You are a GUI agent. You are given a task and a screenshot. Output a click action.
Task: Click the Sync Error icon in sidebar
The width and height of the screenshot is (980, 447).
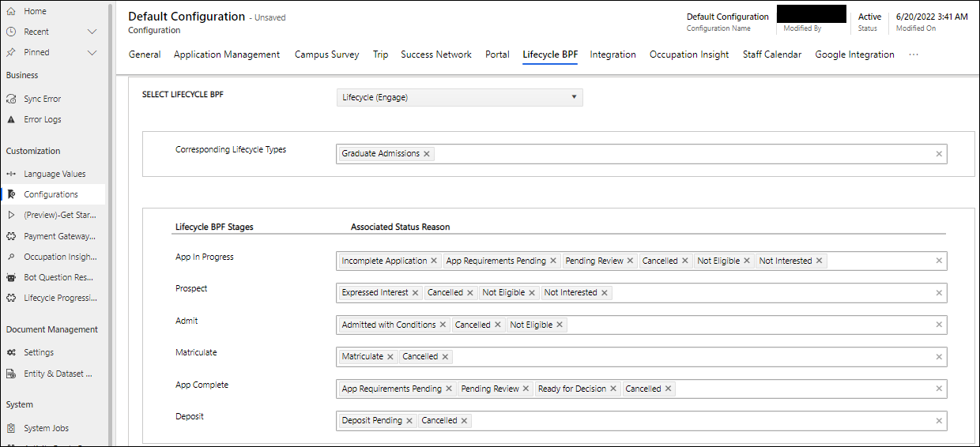tap(11, 99)
